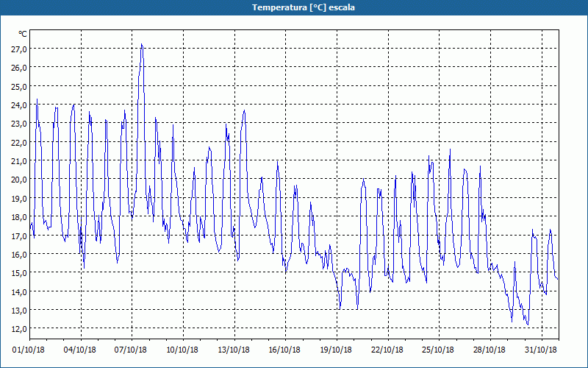Click the 19,0 y-axis label

pos(19,198)
